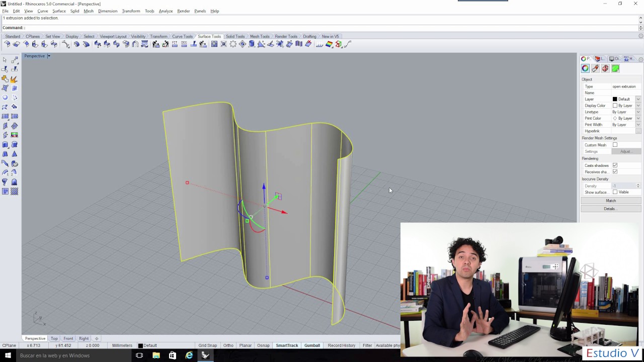Open Task View on the taskbar

139,355
